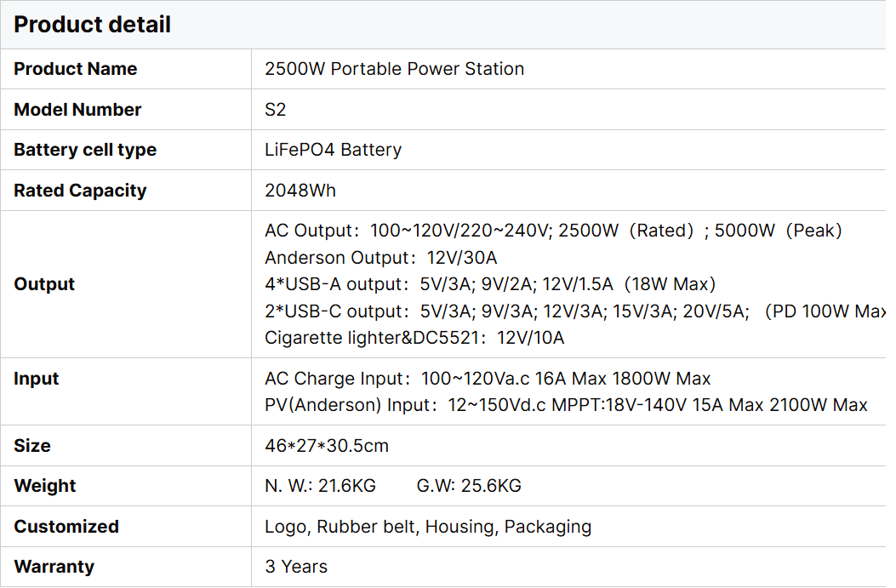Select the 2048Wh capacity value

point(300,191)
